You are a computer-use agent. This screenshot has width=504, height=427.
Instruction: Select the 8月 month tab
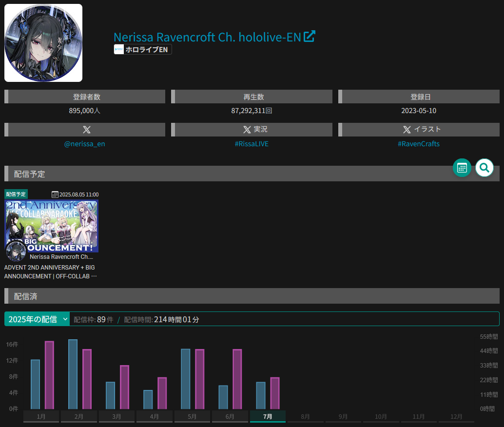(x=305, y=416)
